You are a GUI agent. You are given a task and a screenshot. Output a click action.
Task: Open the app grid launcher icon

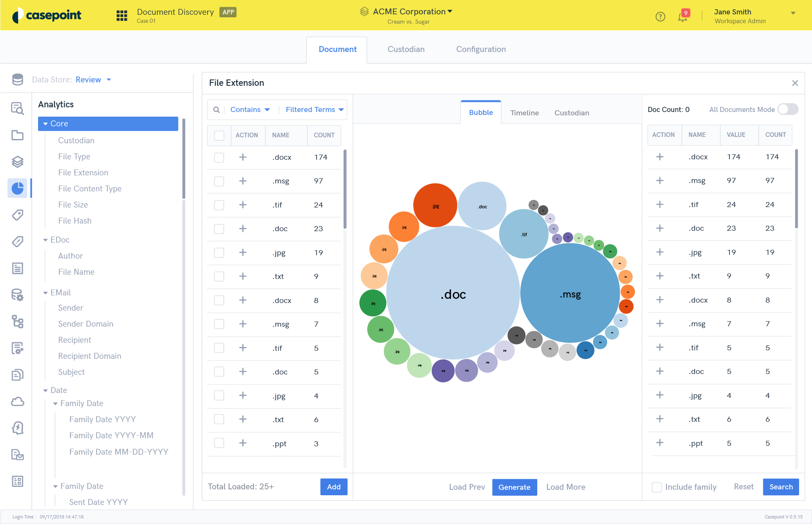pos(122,16)
